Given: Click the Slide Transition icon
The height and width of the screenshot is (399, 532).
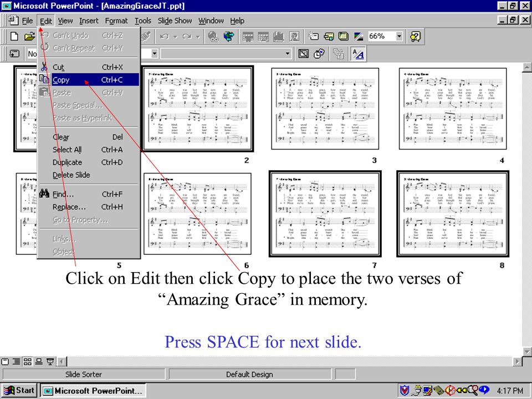Looking at the screenshot, I should click(x=14, y=54).
